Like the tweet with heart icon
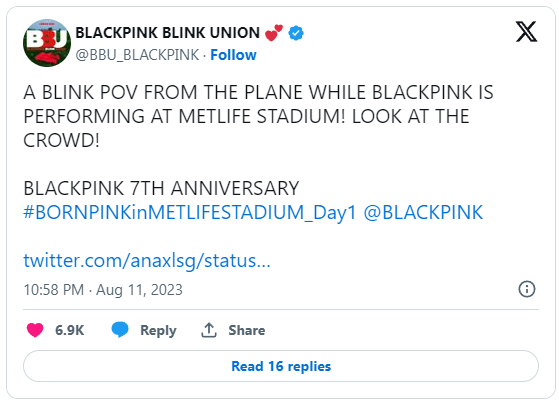Screen dimensions: 559x403 35,330
